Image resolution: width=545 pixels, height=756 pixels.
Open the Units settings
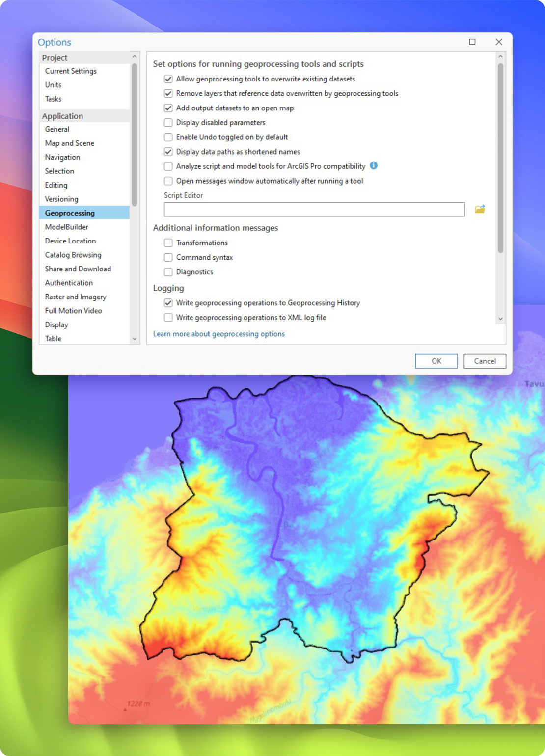pos(53,84)
